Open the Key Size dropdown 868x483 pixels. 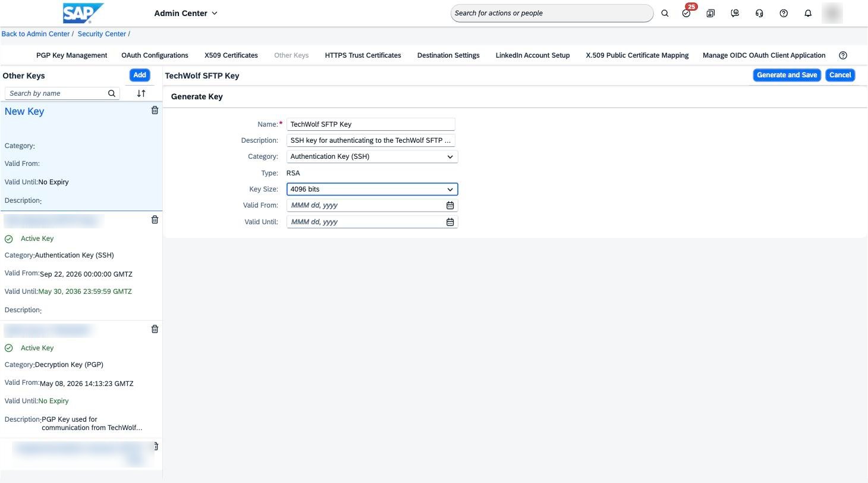click(372, 189)
